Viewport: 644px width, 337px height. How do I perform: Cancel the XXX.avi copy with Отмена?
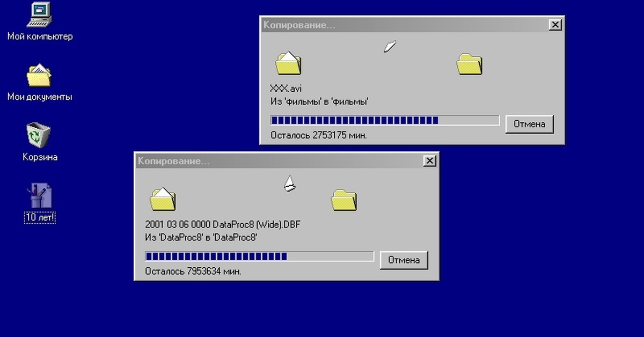(x=529, y=124)
